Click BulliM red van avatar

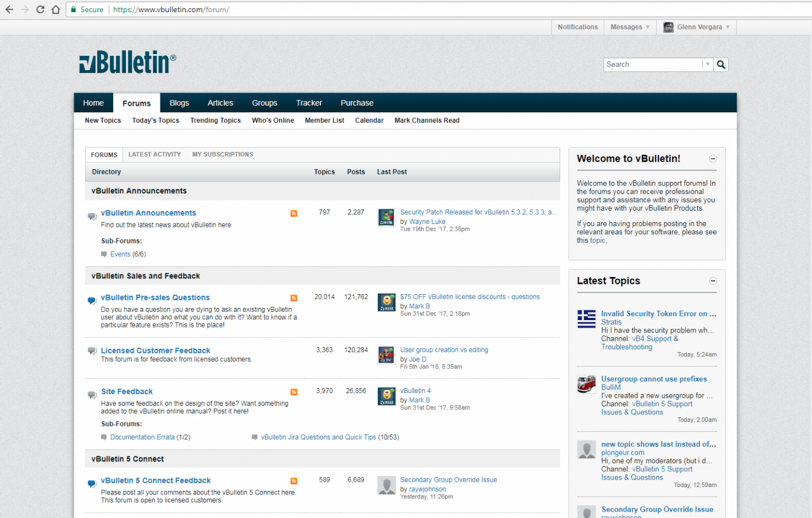587,384
